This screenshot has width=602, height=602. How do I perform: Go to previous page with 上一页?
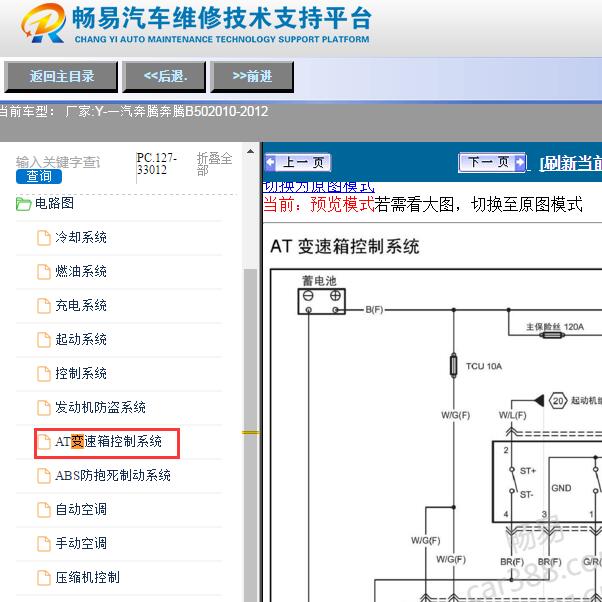[298, 162]
